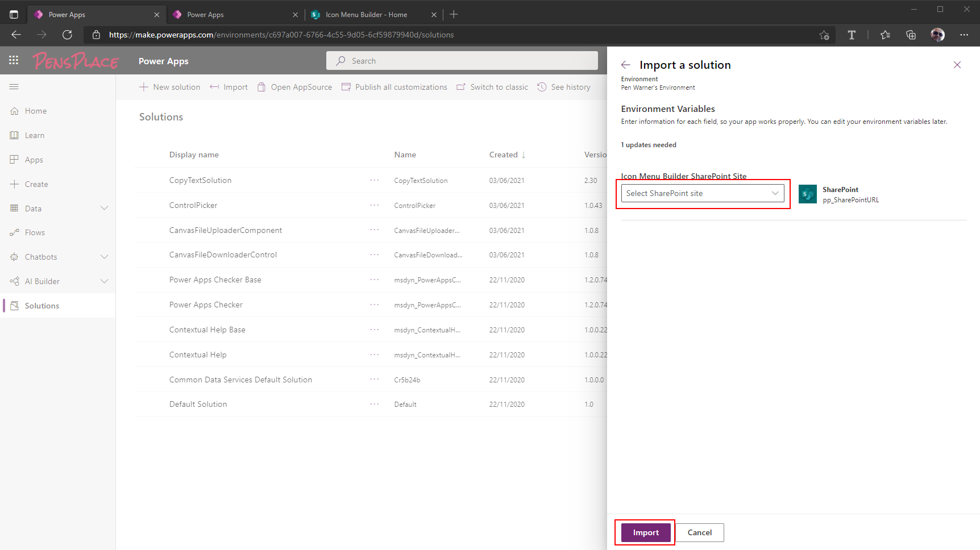Screen dimensions: 980x550
Task: Expand the AI Builder navigation section
Action: coord(105,281)
